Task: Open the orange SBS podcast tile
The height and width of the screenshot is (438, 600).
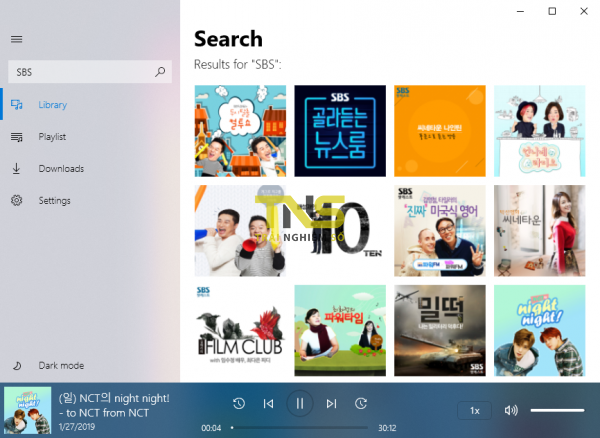Action: [440, 131]
